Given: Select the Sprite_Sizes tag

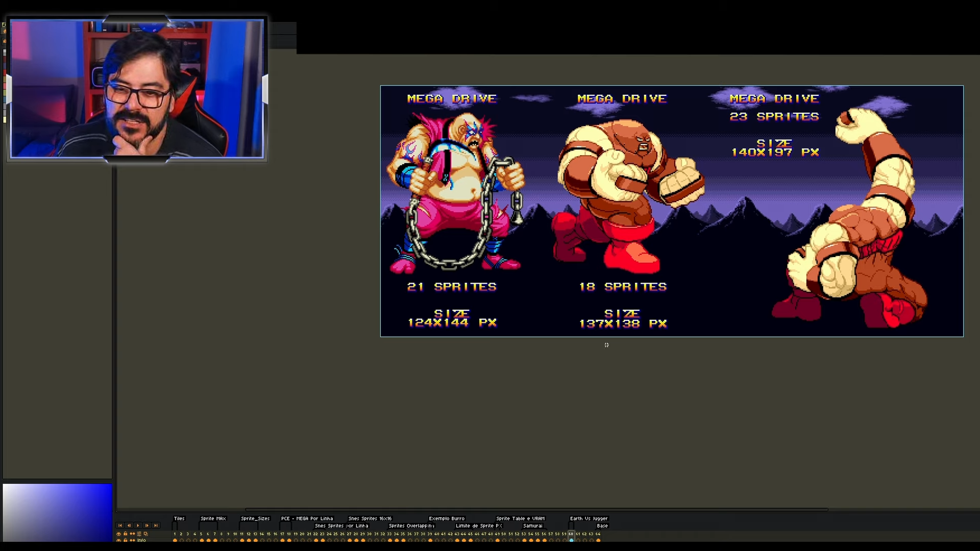Looking at the screenshot, I should (x=255, y=518).
